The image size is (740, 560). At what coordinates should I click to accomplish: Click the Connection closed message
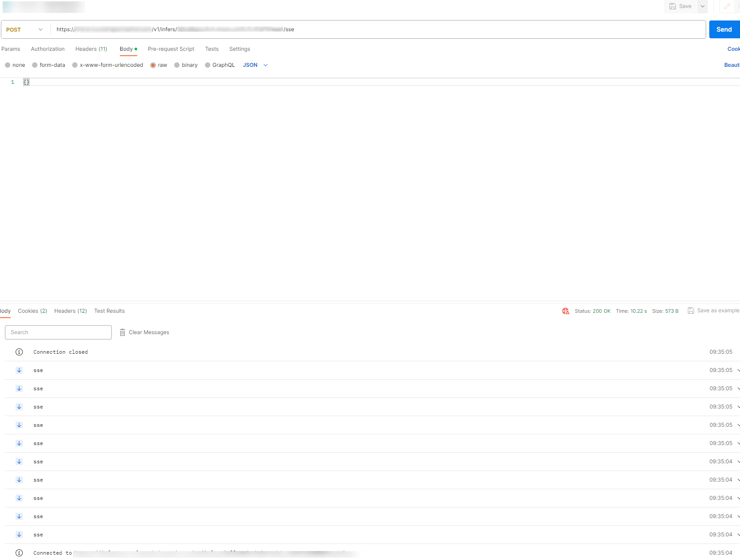(61, 352)
